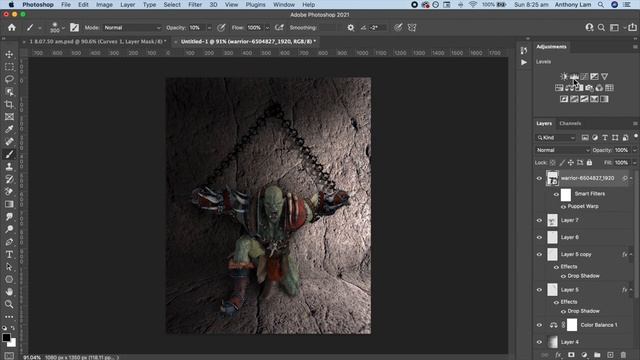Viewport: 640px width, 360px height.
Task: Open layer blend mode Normal dropdown
Action: (x=562, y=150)
